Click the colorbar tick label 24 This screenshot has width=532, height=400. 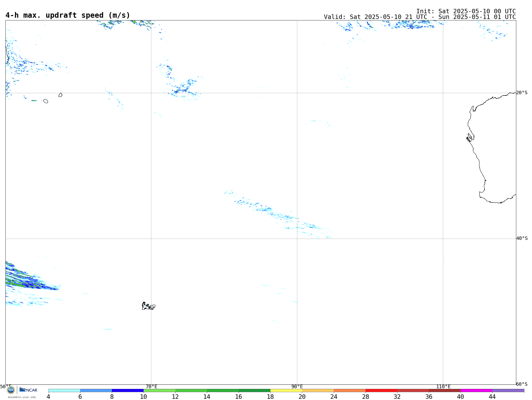[334, 397]
